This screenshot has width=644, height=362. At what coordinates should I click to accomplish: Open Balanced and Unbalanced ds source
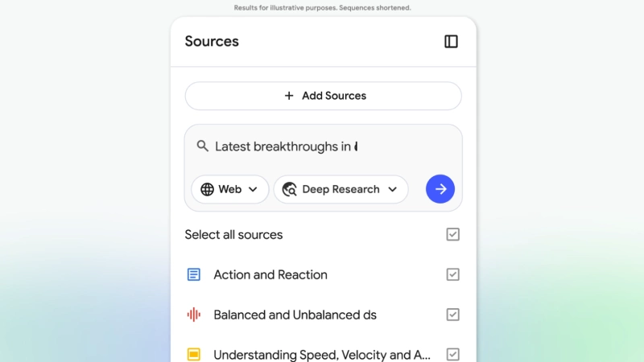(295, 315)
